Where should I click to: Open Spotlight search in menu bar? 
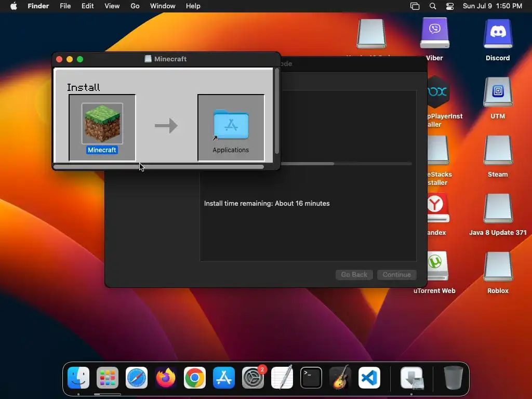pos(433,6)
